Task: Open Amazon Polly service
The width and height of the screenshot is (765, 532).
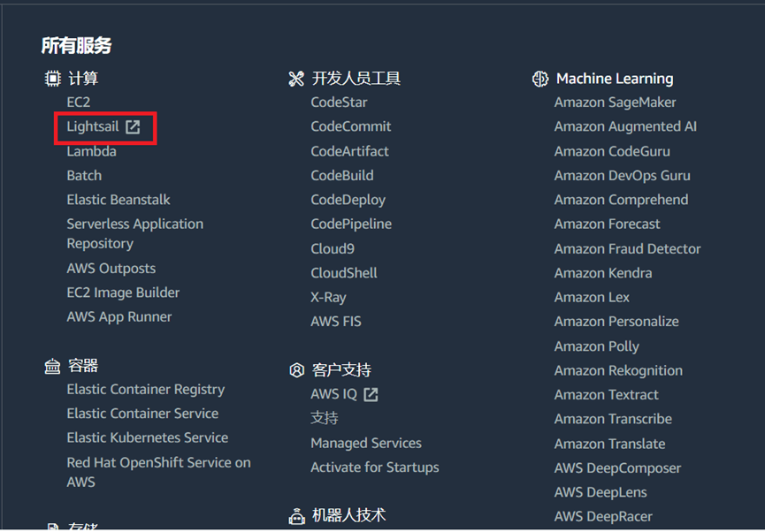Action: (x=596, y=346)
